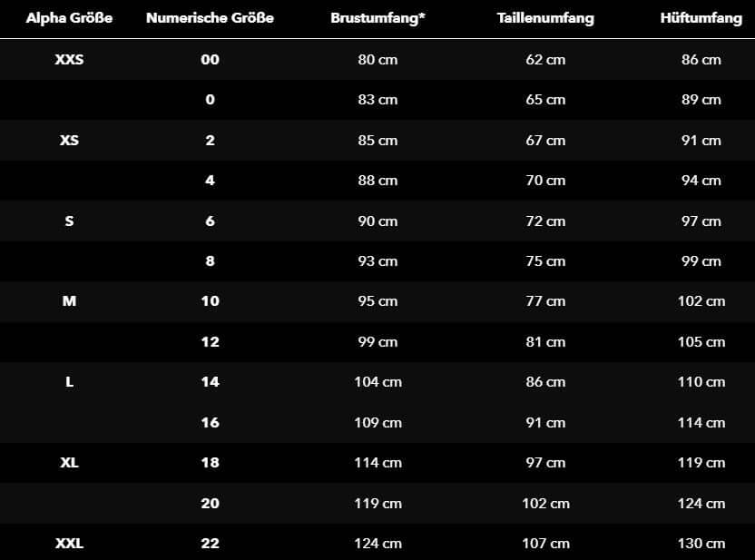755x560 pixels.
Task: Click the XXL alpha size cell
Action: coord(69,544)
